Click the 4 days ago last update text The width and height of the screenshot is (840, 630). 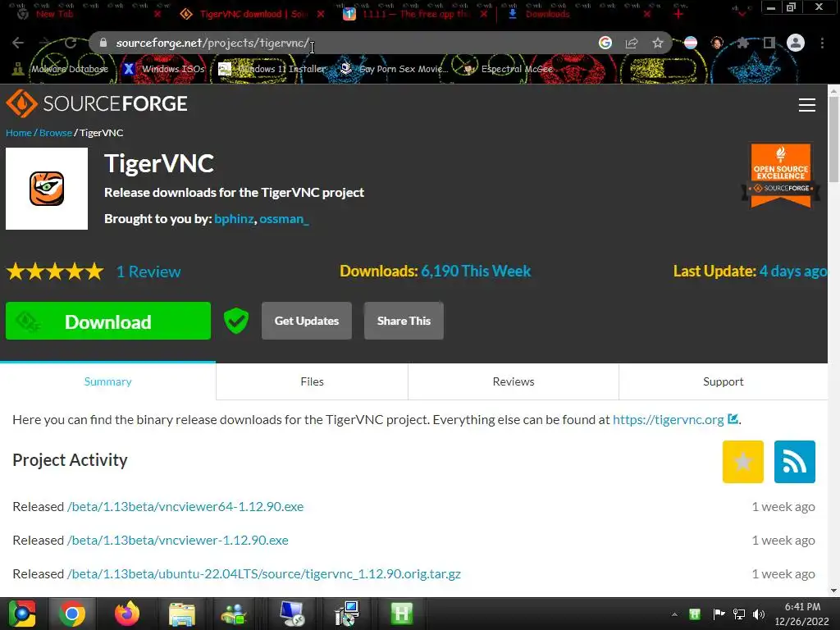(x=793, y=271)
